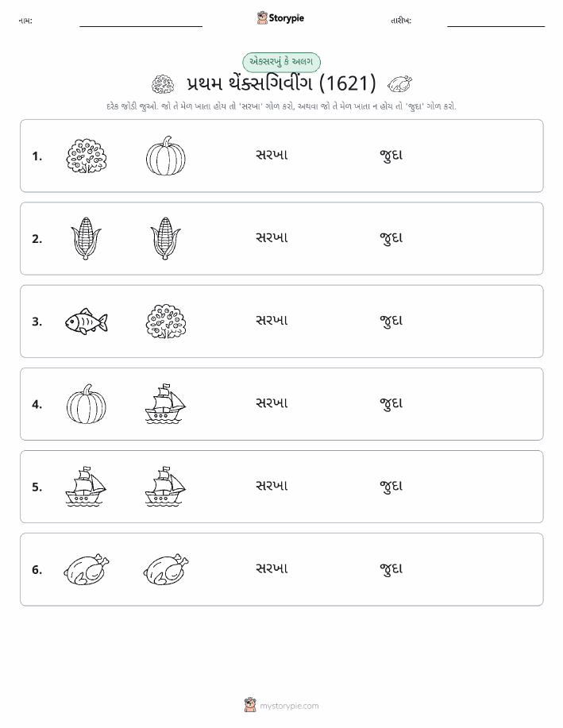Click the first ship picture in row 5
This screenshot has width=563, height=728.
pos(86,486)
